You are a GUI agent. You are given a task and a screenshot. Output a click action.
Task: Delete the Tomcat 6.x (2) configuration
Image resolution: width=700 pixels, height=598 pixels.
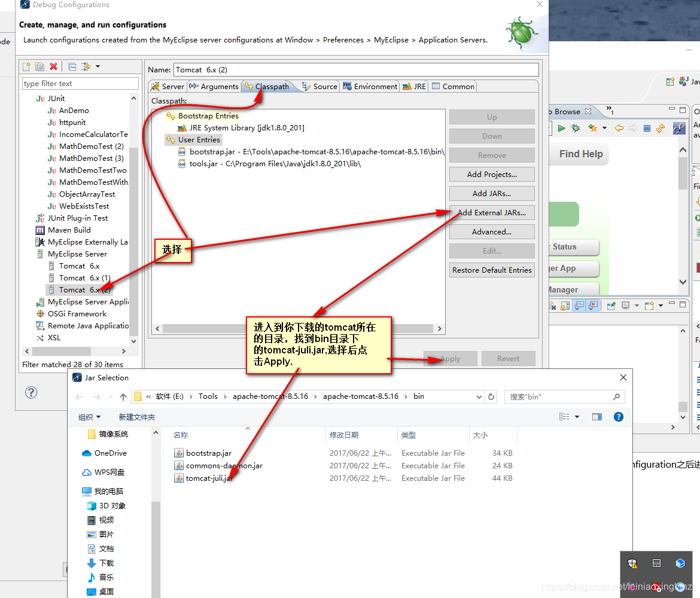[x=53, y=66]
